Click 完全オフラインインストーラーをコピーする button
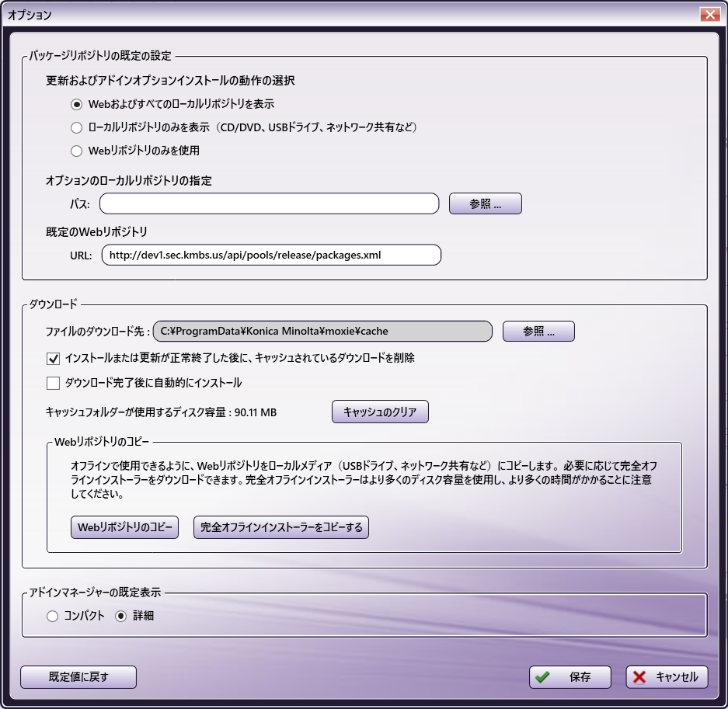 281,527
